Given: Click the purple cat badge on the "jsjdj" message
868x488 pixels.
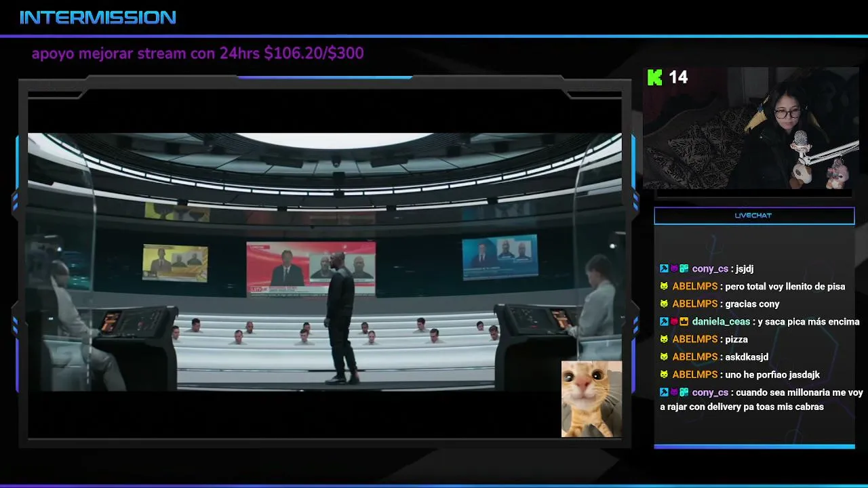Looking at the screenshot, I should click(x=674, y=269).
